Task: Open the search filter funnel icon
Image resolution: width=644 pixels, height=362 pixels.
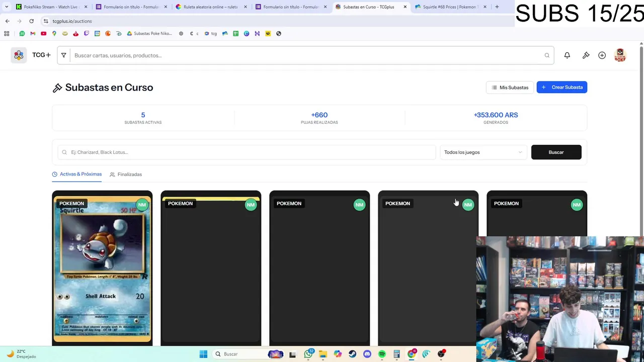Action: click(63, 55)
